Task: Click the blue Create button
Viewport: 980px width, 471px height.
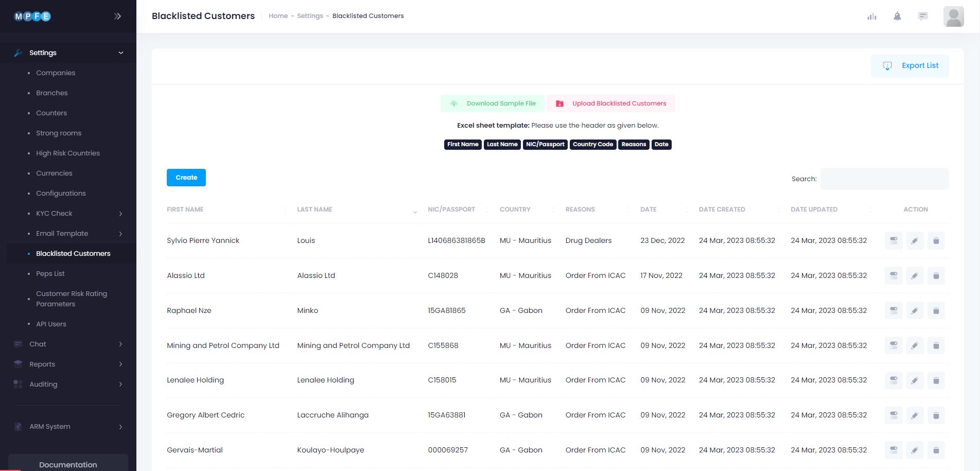Action: coord(186,178)
